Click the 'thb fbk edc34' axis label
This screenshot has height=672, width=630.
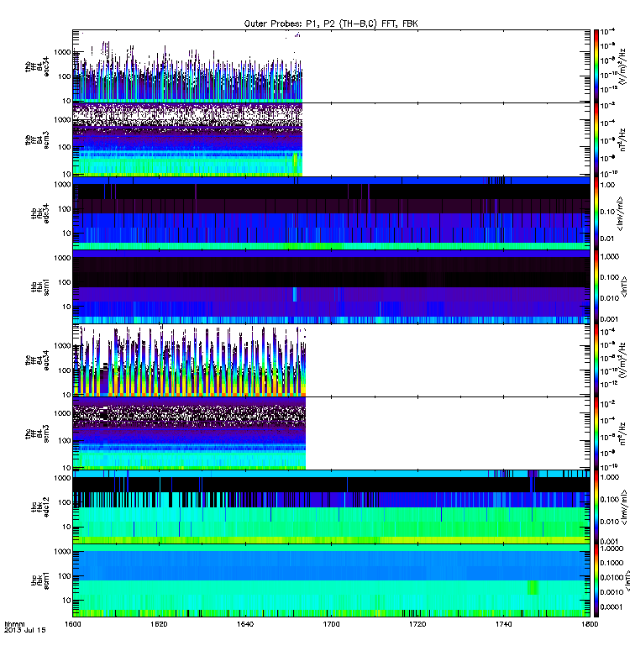coord(40,213)
